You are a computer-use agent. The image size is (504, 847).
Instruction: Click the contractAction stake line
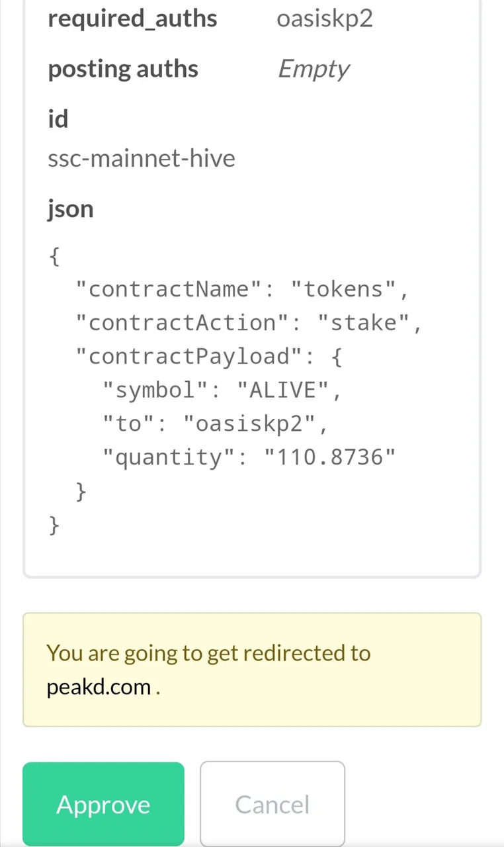pyautogui.click(x=249, y=323)
